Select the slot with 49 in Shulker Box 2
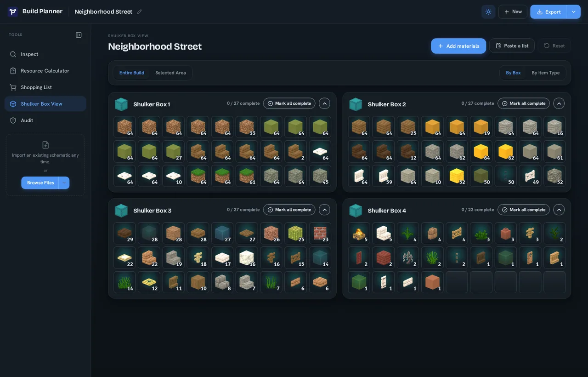 tap(530, 176)
